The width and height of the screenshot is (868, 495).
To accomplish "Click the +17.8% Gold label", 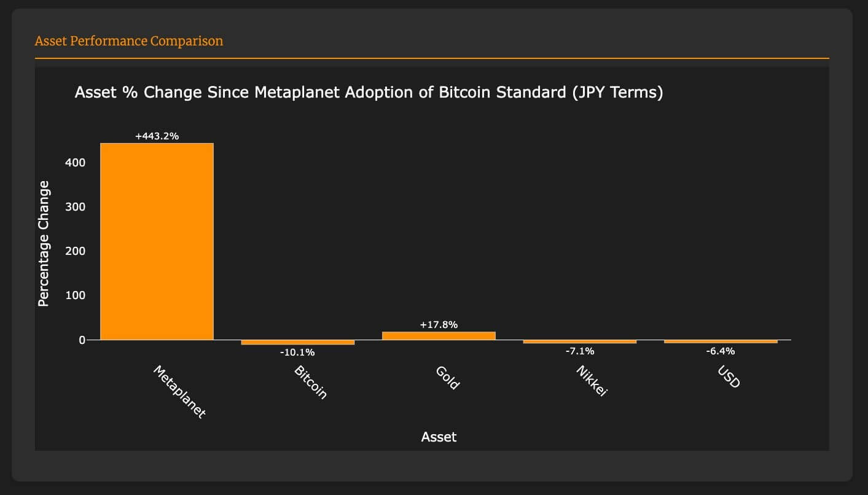I will point(439,325).
